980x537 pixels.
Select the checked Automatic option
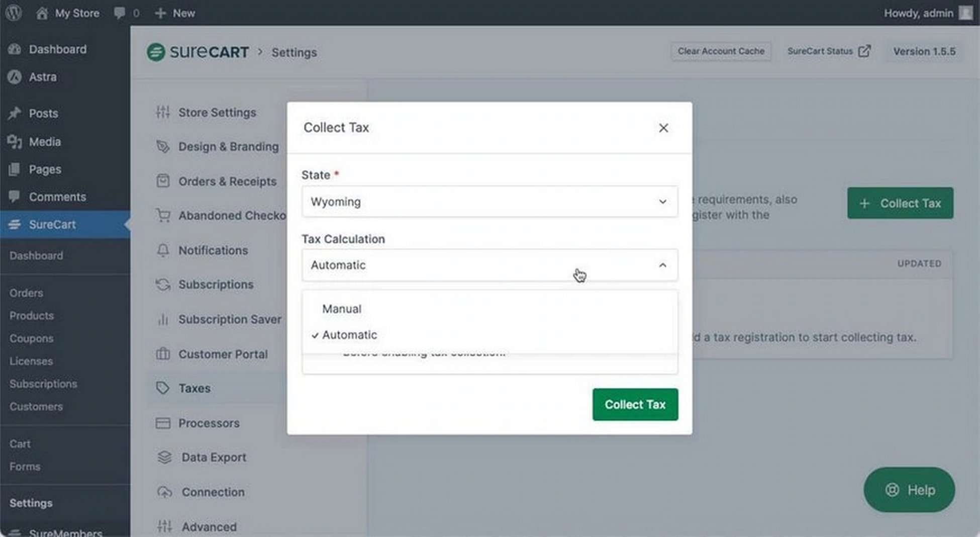pyautogui.click(x=349, y=335)
